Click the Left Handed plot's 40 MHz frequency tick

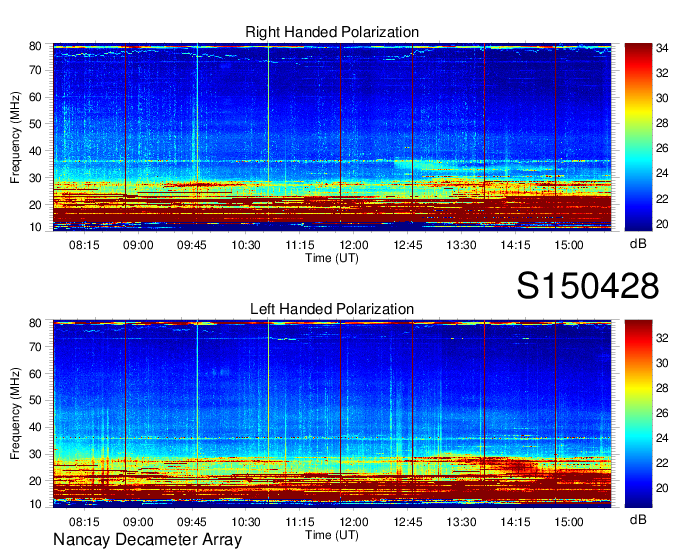click(35, 427)
